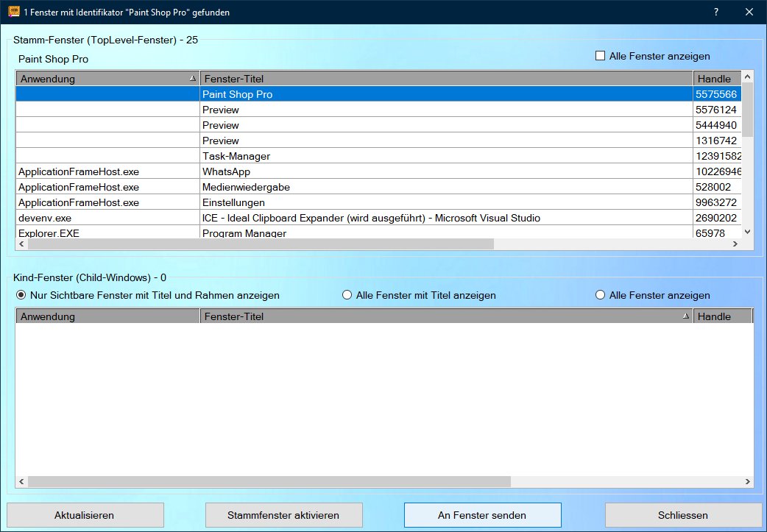The width and height of the screenshot is (767, 532).
Task: Click ApplicationFrameHost.exe cell in Einstellungen row
Action: [x=107, y=202]
